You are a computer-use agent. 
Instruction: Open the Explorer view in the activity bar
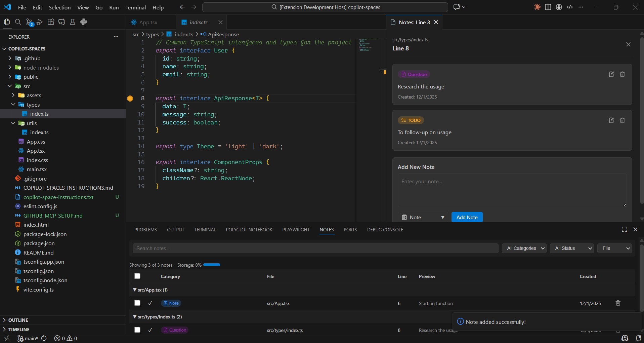7,22
